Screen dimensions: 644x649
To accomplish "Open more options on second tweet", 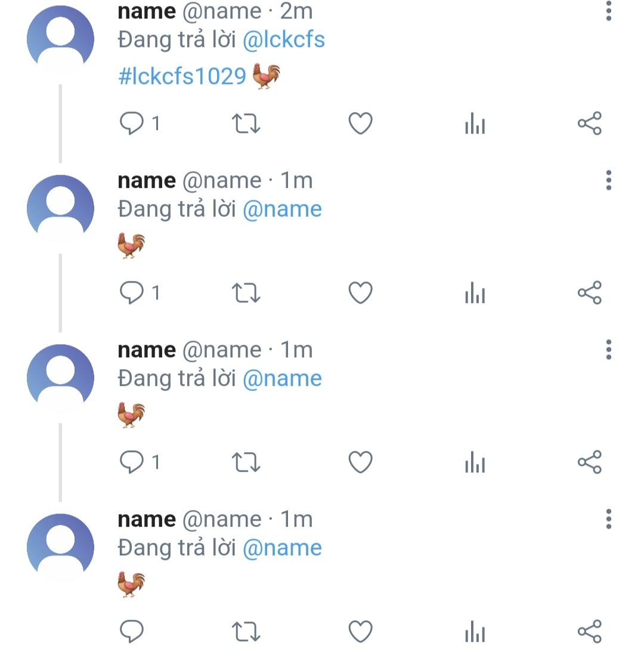I will [608, 180].
